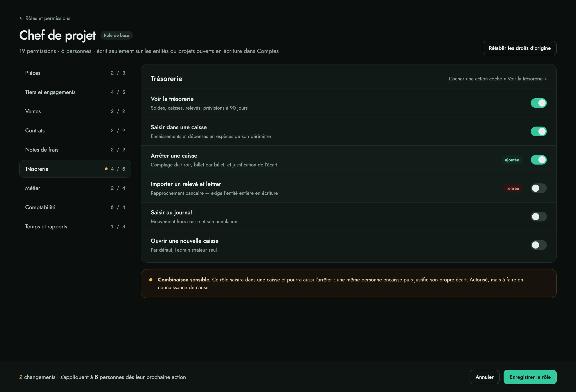Open Temps et rapports category
576x392 pixels.
pyautogui.click(x=75, y=226)
